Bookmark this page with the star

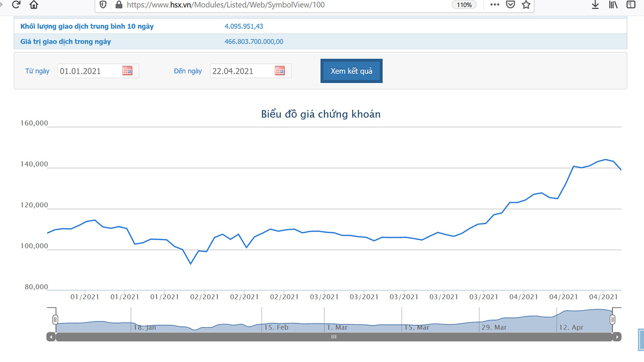pos(526,5)
